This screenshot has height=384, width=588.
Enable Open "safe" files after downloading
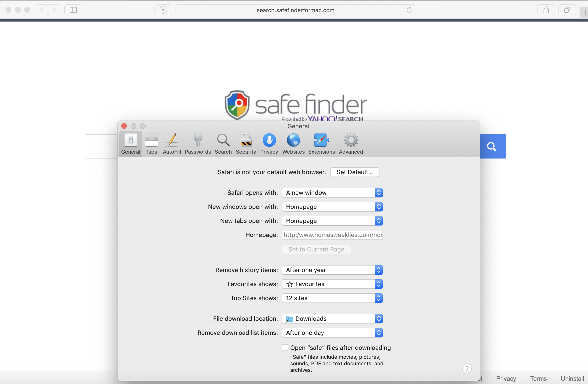click(x=285, y=348)
